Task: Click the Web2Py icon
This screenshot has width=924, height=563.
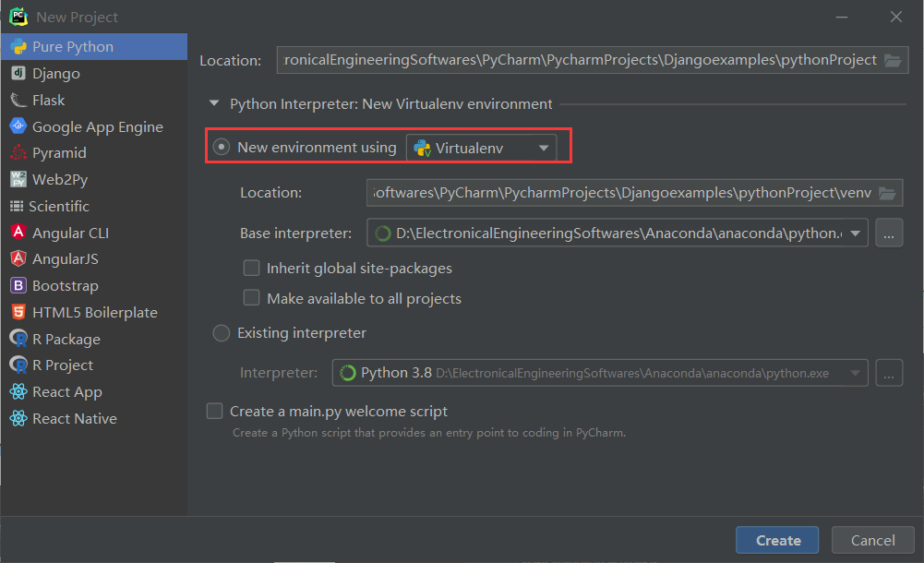Action: coord(18,179)
